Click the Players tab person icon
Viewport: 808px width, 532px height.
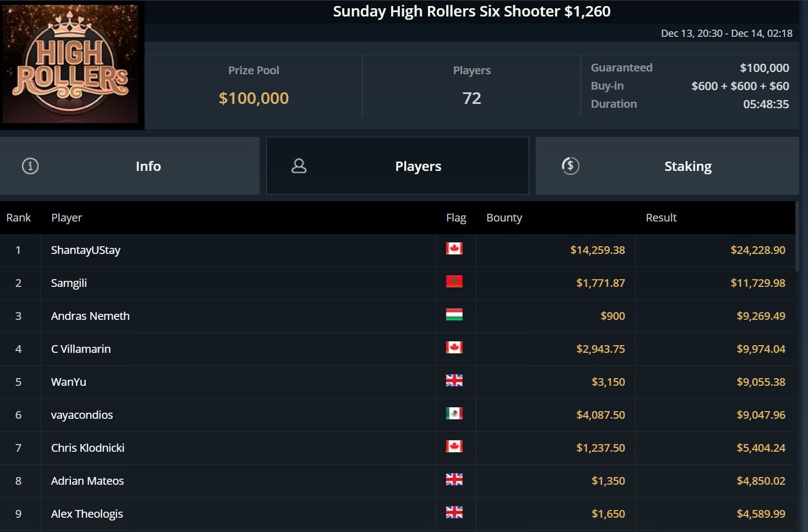(299, 166)
